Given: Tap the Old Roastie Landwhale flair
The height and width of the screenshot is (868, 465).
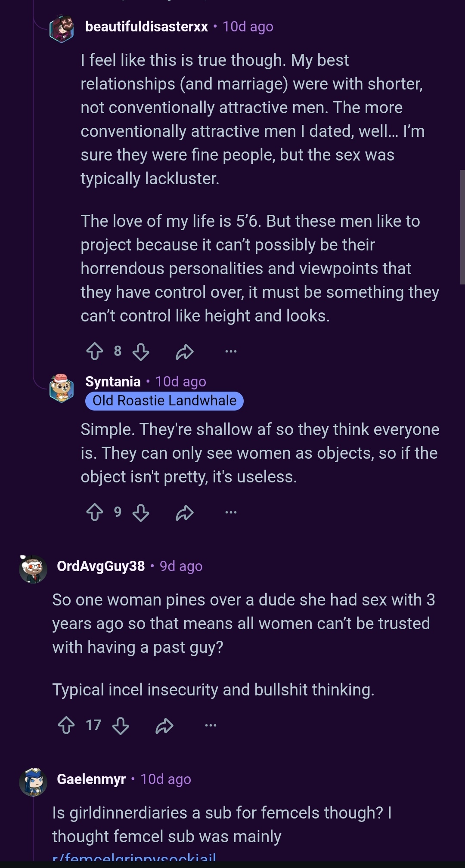Looking at the screenshot, I should click(x=164, y=401).
